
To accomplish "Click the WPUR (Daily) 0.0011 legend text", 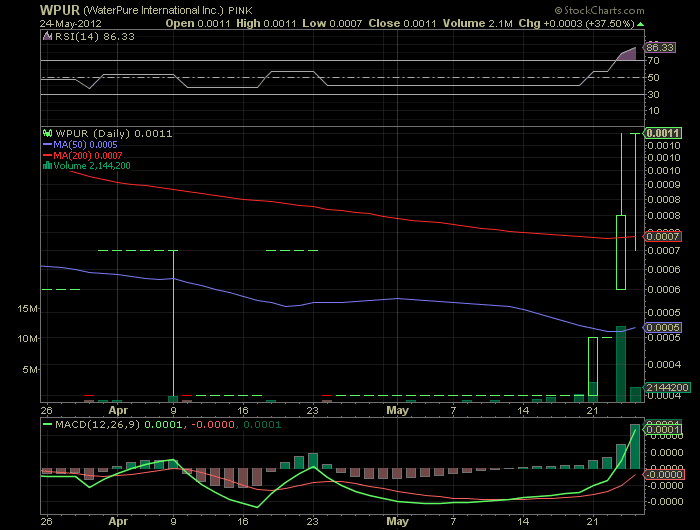I will pyautogui.click(x=114, y=134).
